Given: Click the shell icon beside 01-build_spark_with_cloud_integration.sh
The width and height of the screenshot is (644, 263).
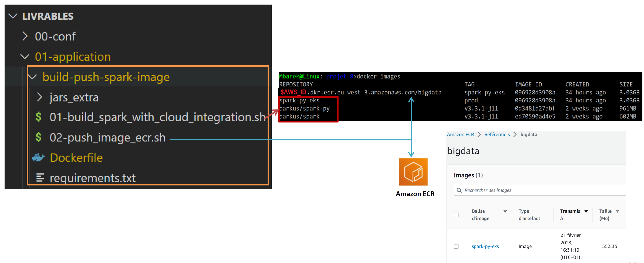Looking at the screenshot, I should (39, 117).
